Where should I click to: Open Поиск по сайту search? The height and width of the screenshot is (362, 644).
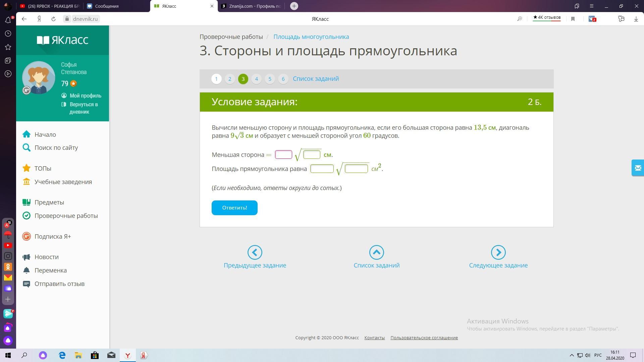point(56,148)
